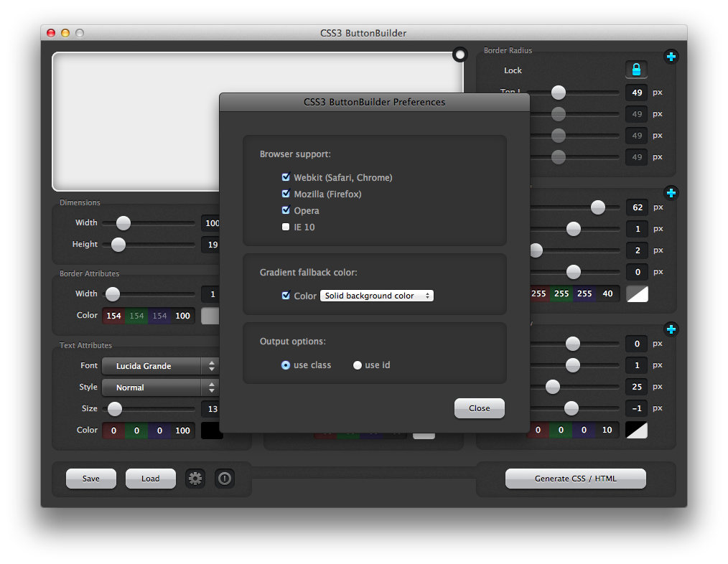The width and height of the screenshot is (728, 564).
Task: Click the Gradient fallback color: label
Action: pos(308,273)
